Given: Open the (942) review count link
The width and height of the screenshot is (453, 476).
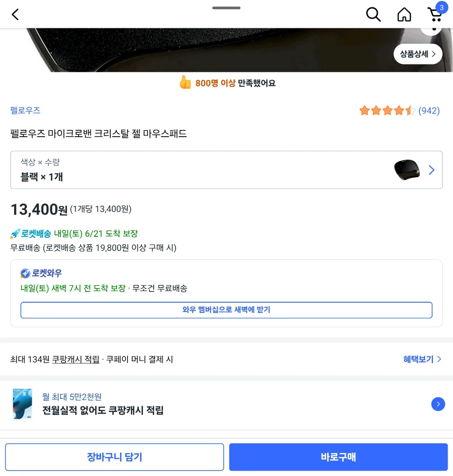Looking at the screenshot, I should tap(429, 110).
